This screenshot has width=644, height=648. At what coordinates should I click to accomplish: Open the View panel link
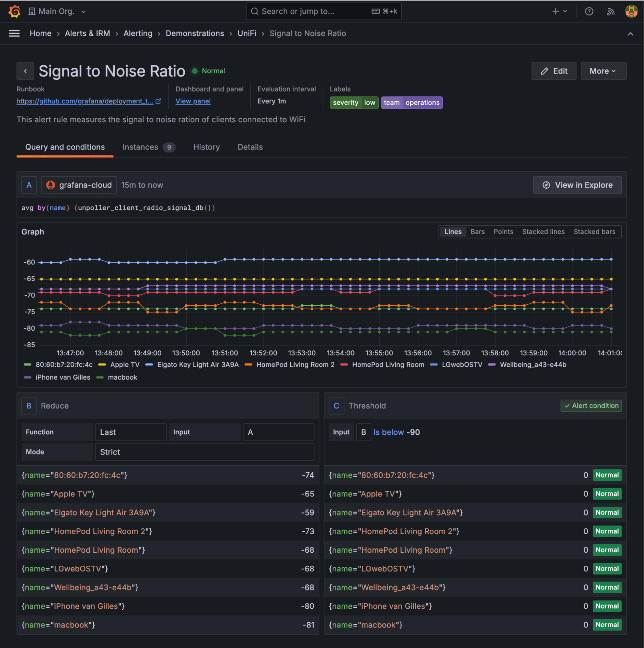coord(193,101)
